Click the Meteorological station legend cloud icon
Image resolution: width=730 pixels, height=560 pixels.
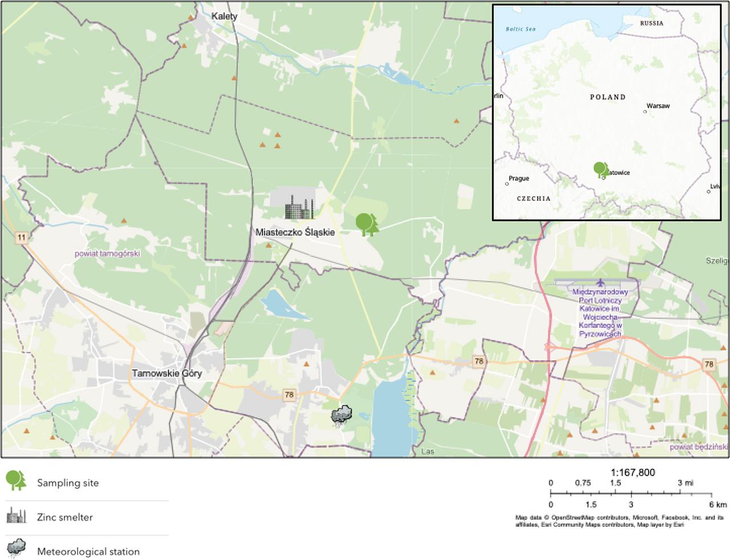pyautogui.click(x=16, y=549)
